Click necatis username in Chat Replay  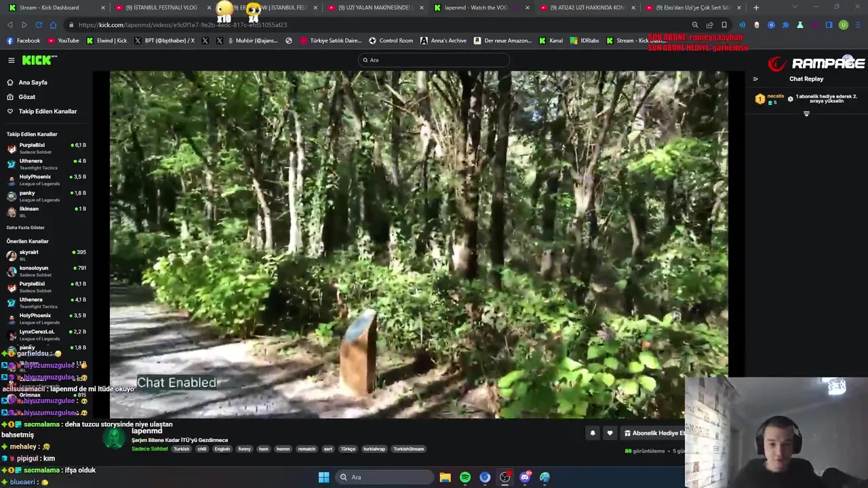click(x=776, y=96)
